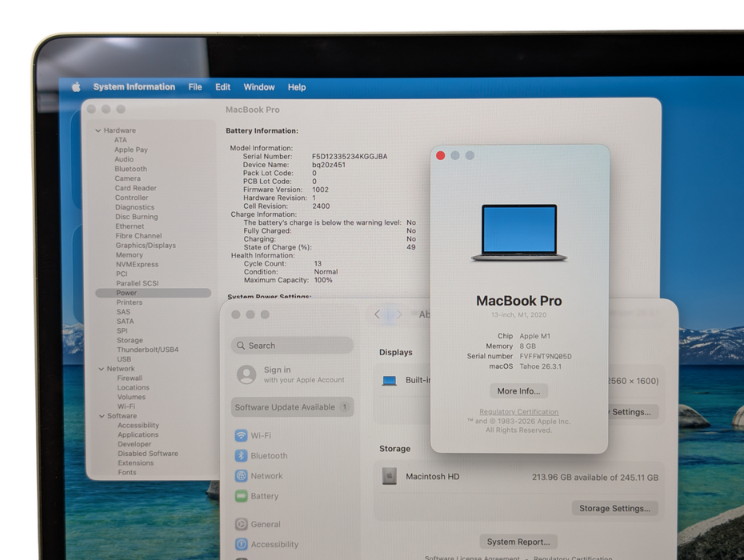The width and height of the screenshot is (744, 560).
Task: Select PCI in the Hardware list
Action: pos(122,274)
